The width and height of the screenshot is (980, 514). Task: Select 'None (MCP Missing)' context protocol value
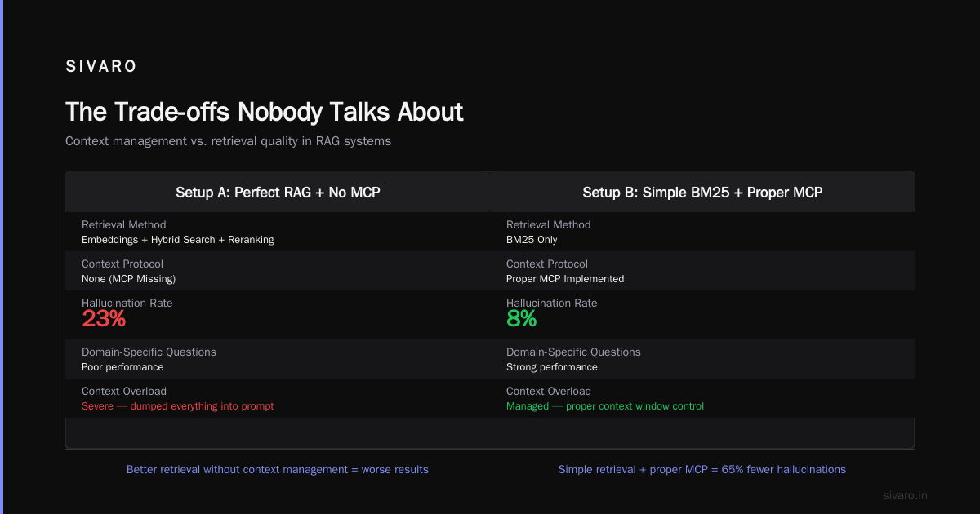pyautogui.click(x=128, y=279)
